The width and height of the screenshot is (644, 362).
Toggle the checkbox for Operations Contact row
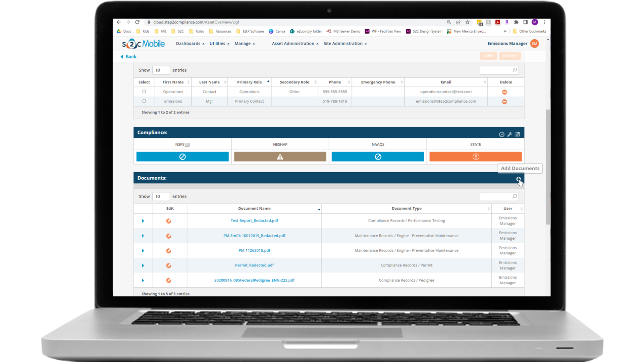[144, 92]
